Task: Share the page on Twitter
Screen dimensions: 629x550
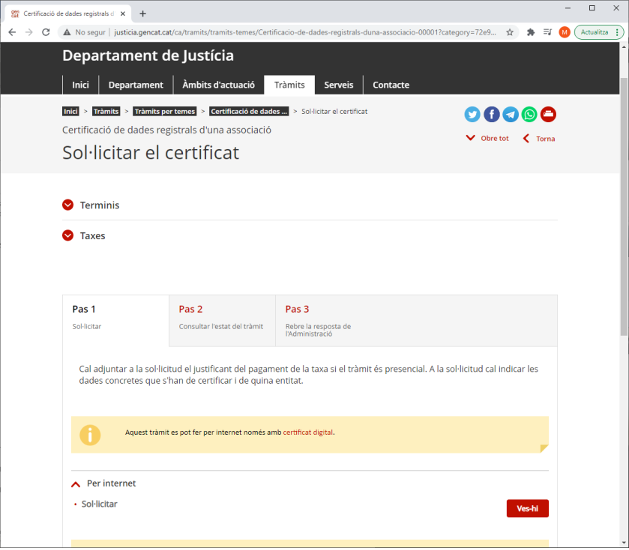Action: click(x=473, y=114)
